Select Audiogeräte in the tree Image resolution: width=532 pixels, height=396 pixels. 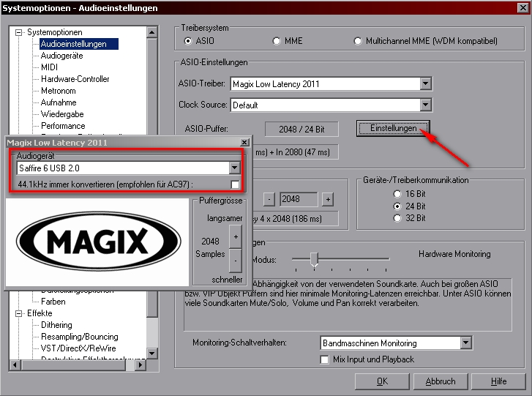point(61,56)
